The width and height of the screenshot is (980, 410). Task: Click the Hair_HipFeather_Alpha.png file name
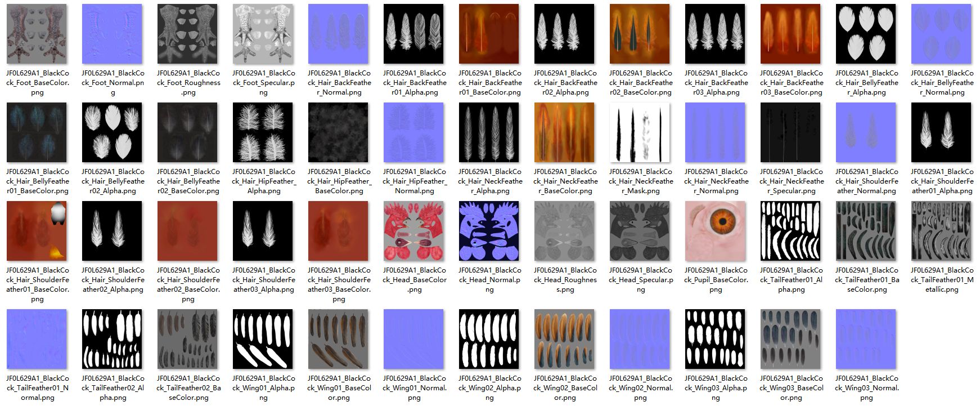click(x=263, y=181)
